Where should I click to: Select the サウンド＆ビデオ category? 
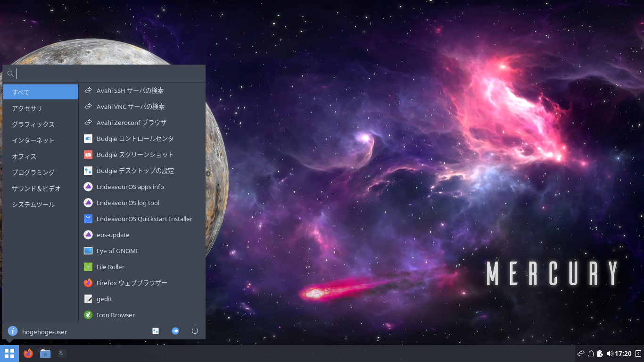click(x=41, y=189)
